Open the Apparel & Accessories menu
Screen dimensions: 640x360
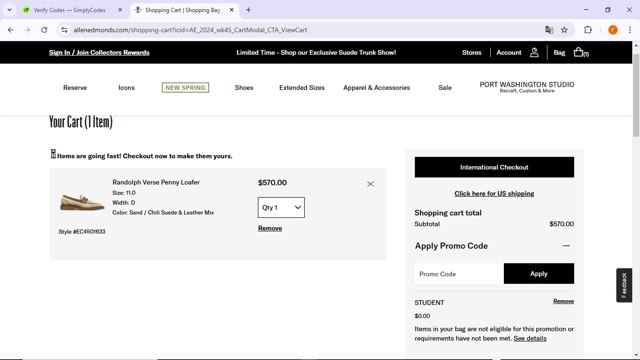tap(376, 87)
